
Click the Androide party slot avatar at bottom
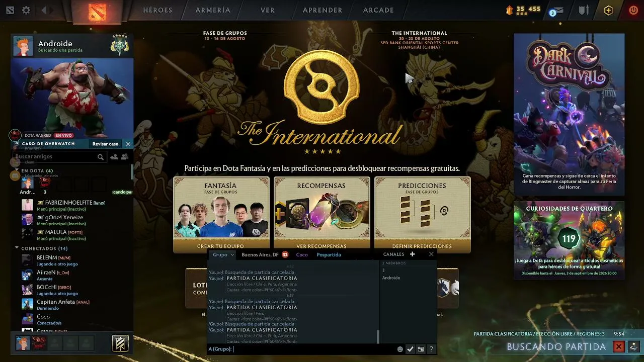pos(23,343)
